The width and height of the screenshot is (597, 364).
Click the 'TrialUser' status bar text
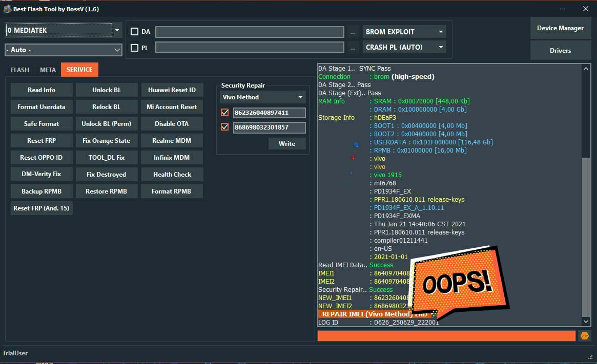[x=15, y=353]
